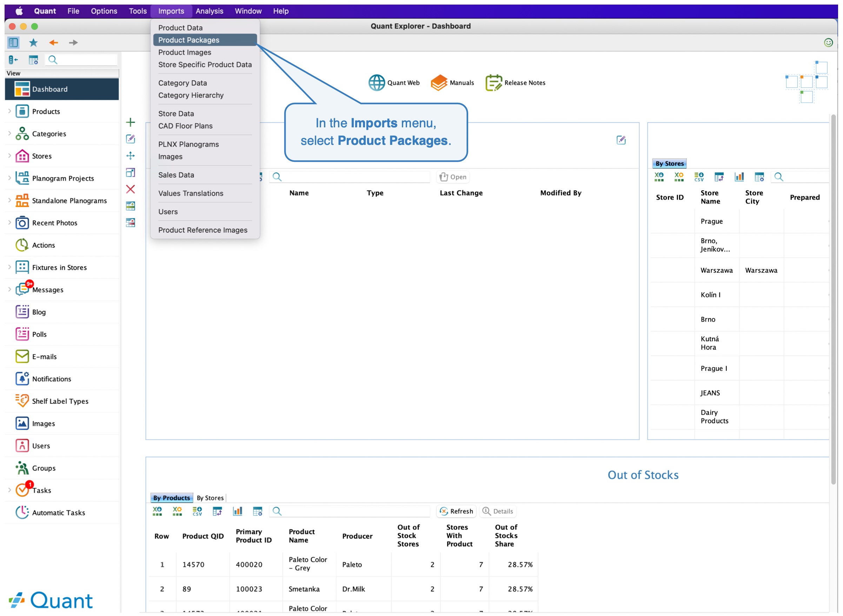Screen dimensions: 843x616
Task: Click the Users sidebar icon
Action: coord(22,446)
